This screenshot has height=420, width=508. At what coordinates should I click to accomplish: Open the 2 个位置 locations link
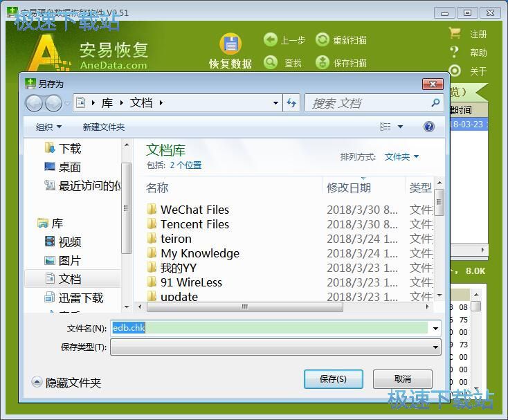pyautogui.click(x=185, y=165)
